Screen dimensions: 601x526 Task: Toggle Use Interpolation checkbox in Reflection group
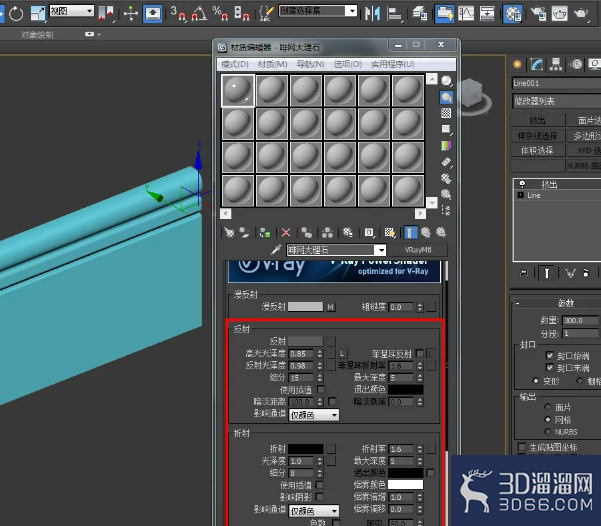coord(321,390)
